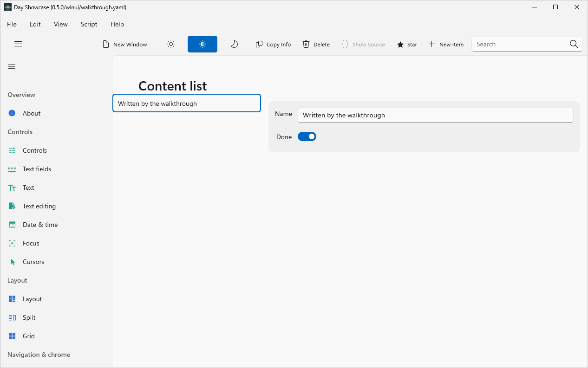Open the Edit menu
Image resolution: width=588 pixels, height=368 pixels.
(35, 24)
